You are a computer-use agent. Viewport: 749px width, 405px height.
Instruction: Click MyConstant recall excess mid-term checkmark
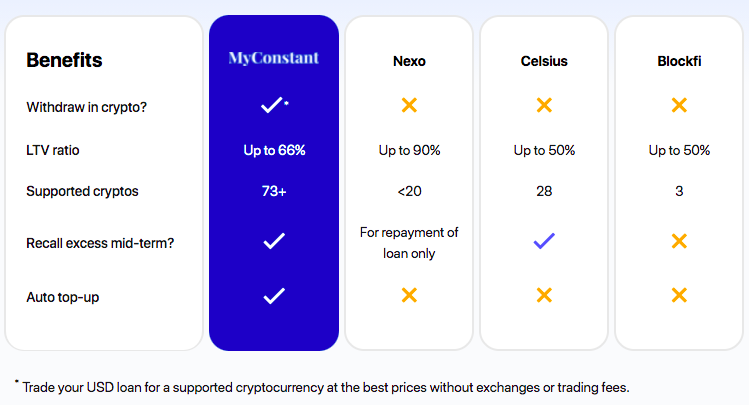coord(274,241)
